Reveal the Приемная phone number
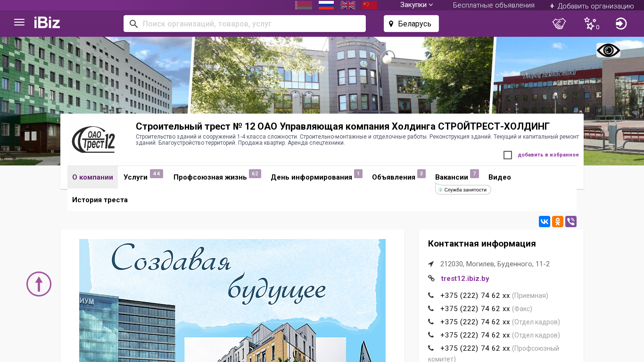This screenshot has width=644, height=362. coord(475,296)
